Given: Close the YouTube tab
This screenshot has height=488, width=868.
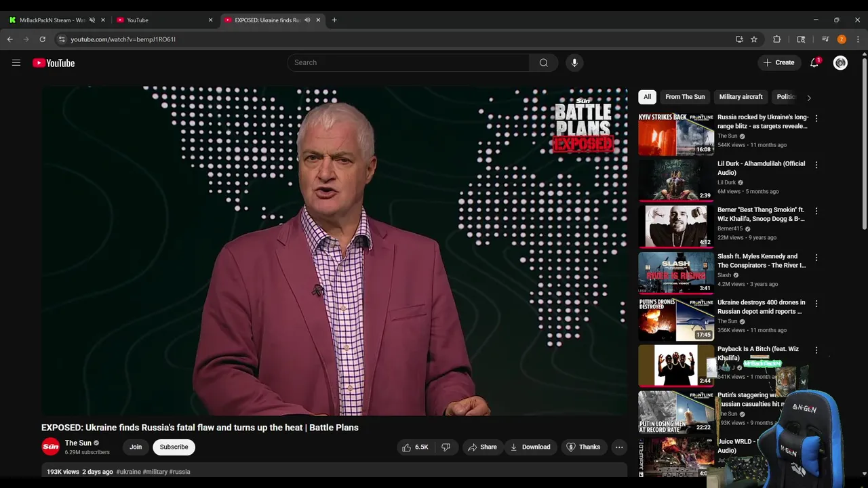Looking at the screenshot, I should (x=210, y=20).
